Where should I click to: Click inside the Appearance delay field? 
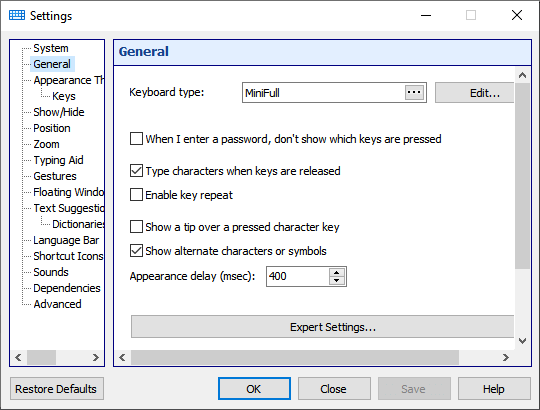click(x=298, y=276)
